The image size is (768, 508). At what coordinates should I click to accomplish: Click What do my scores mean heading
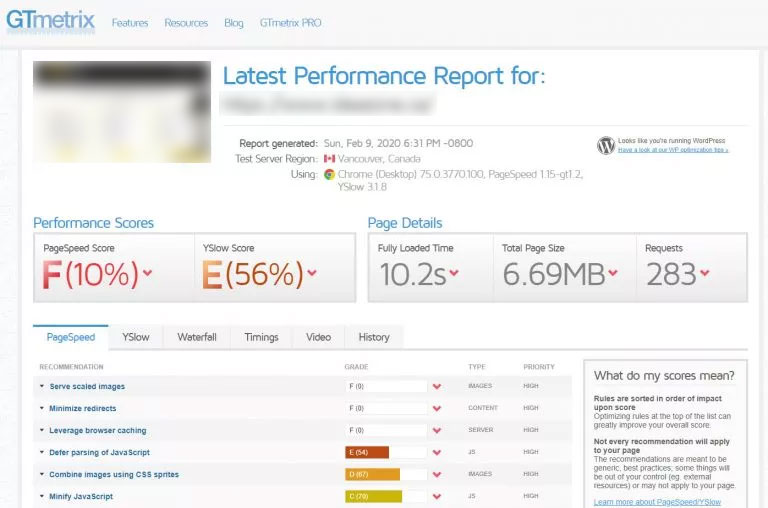(x=664, y=376)
